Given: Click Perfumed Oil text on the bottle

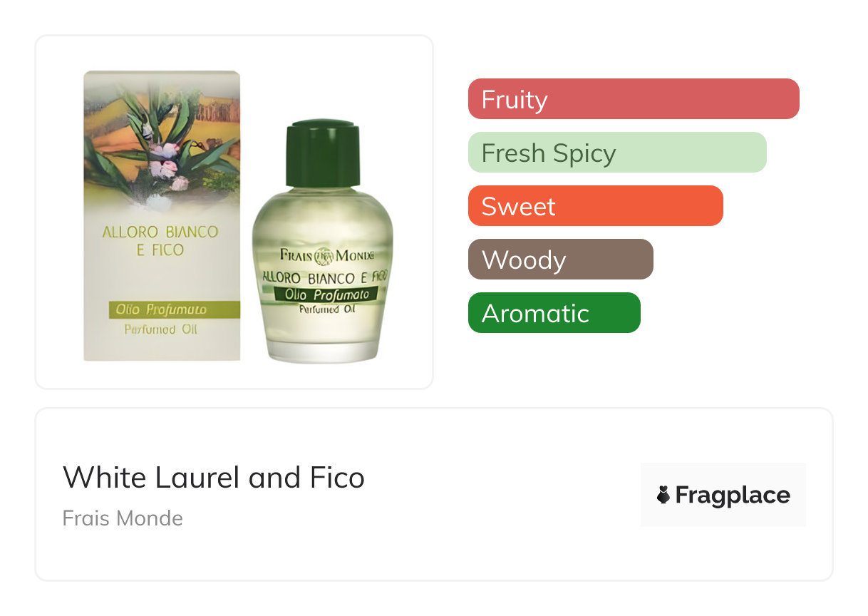Looking at the screenshot, I should [x=326, y=308].
